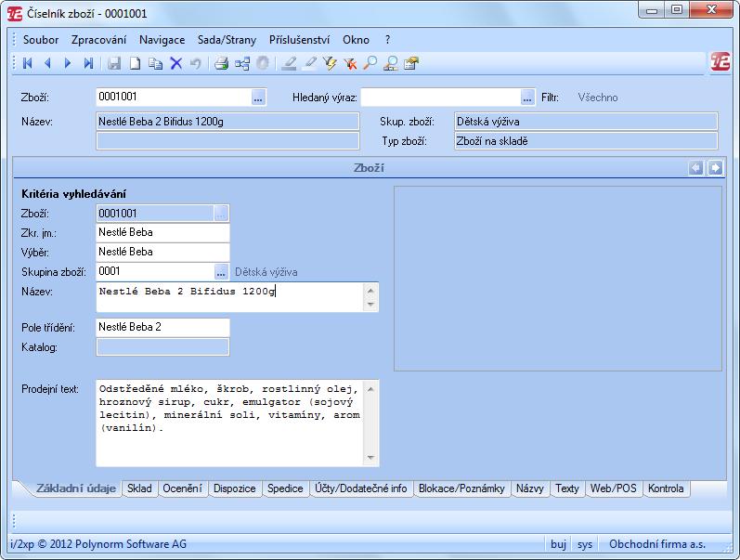Screen dimensions: 740x560
Task: Click Prodejní text scroll up arrow
Action: (x=371, y=389)
